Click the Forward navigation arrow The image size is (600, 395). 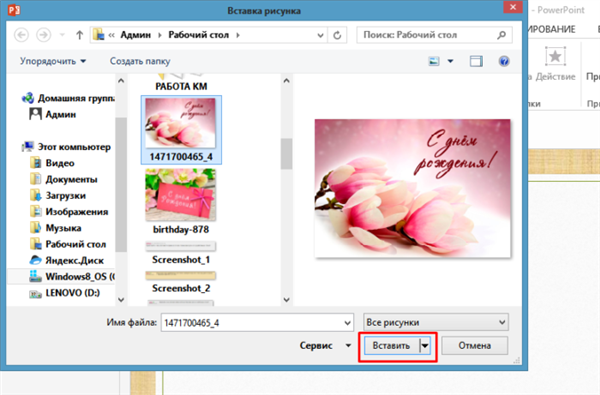(x=44, y=35)
